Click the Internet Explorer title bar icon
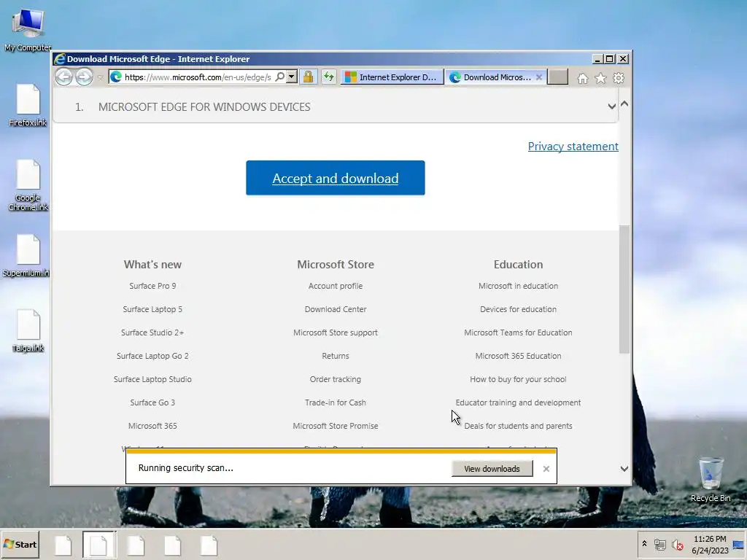 tap(60, 58)
